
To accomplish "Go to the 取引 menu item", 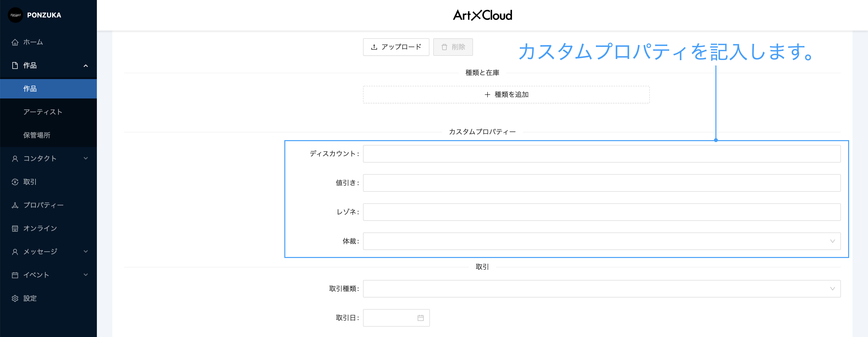I will pyautogui.click(x=48, y=182).
